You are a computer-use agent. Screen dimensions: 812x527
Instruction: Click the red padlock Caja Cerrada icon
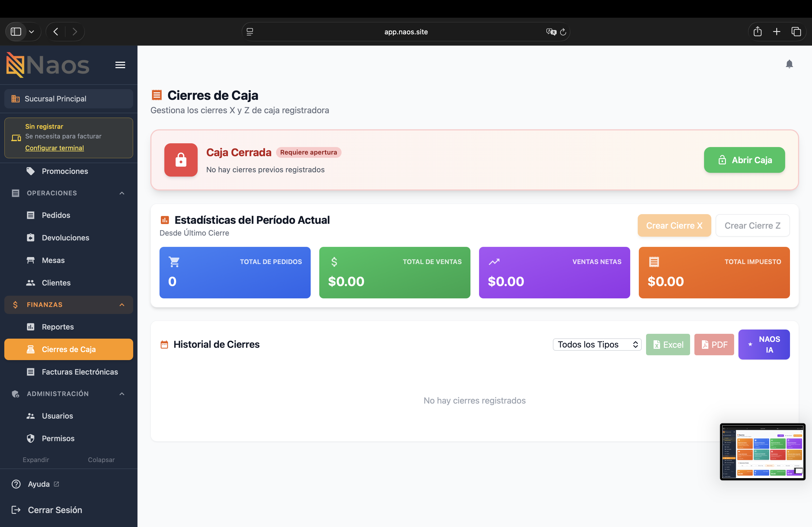(181, 160)
